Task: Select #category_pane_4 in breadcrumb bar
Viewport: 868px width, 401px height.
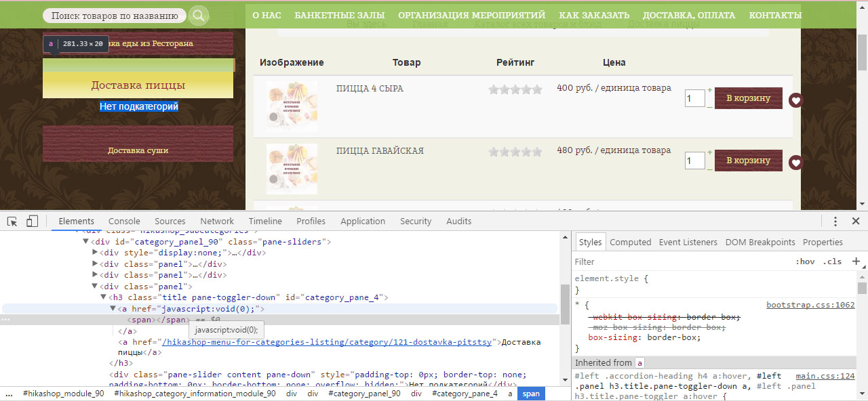Action: coord(465,394)
